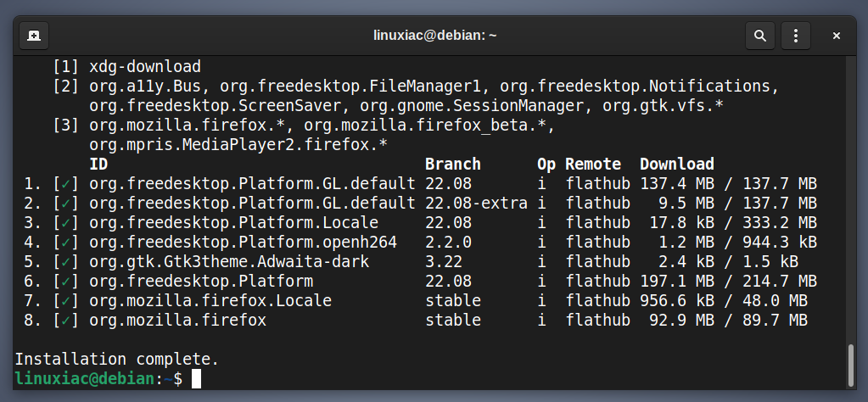Image resolution: width=868 pixels, height=402 pixels.
Task: Click the checkmark on row 1
Action: (66, 183)
